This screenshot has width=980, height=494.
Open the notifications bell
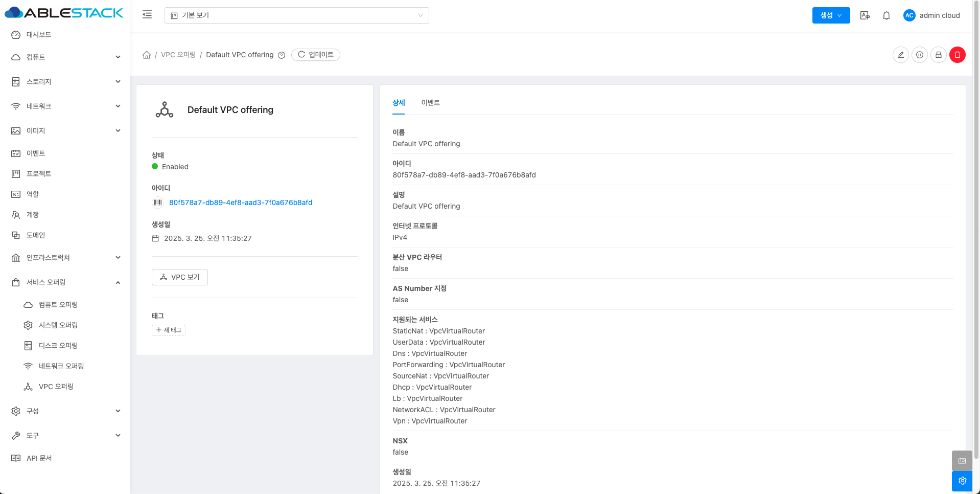[886, 15]
